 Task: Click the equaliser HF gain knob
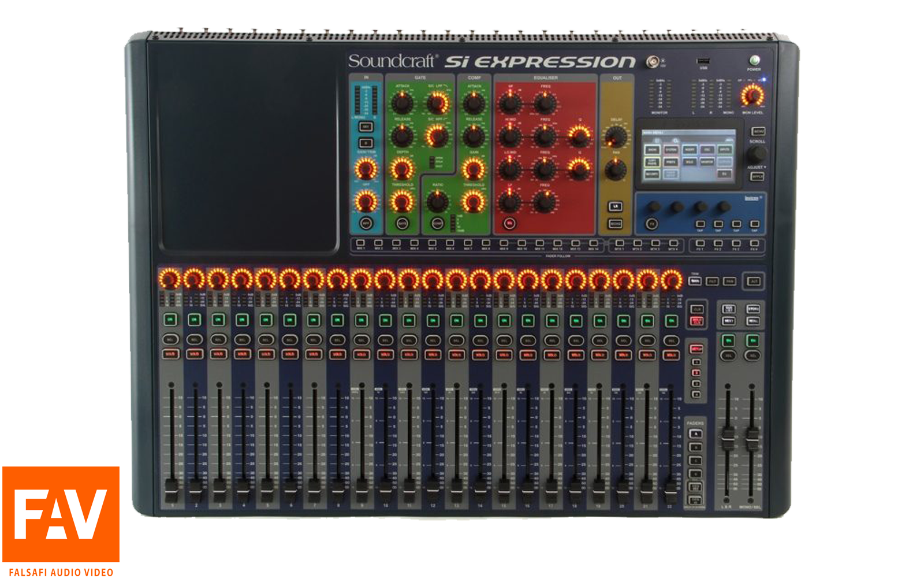pyautogui.click(x=509, y=103)
